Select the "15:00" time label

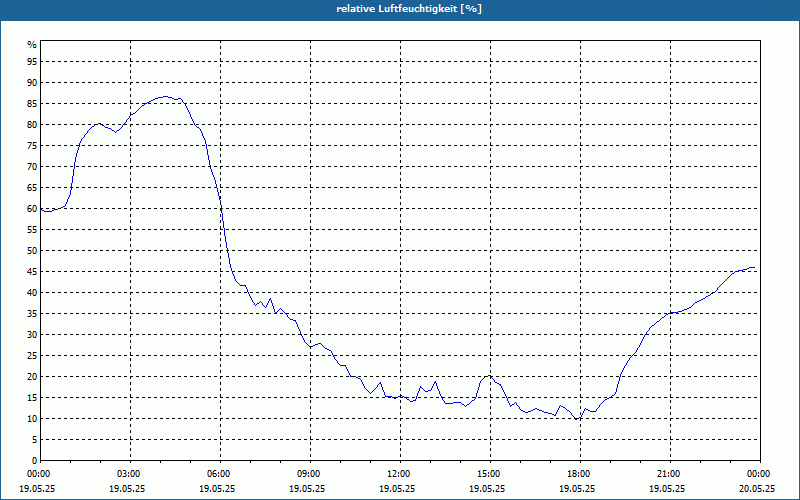tap(490, 474)
